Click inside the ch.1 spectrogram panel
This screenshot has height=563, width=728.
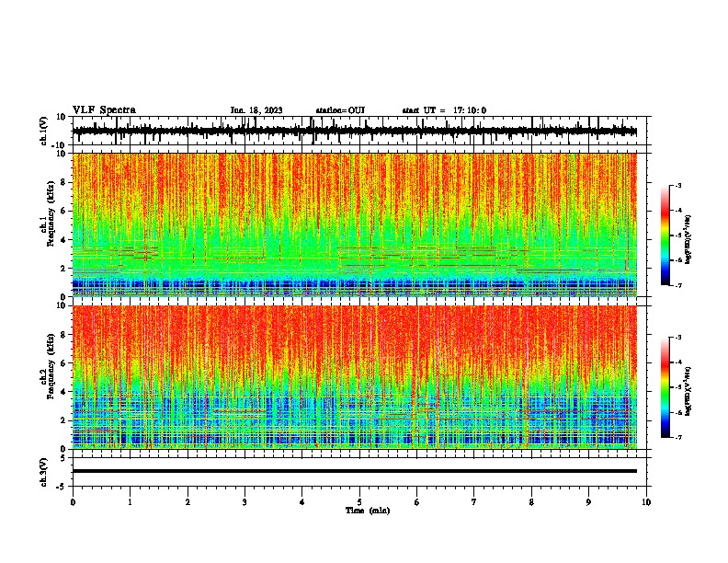coord(355,224)
